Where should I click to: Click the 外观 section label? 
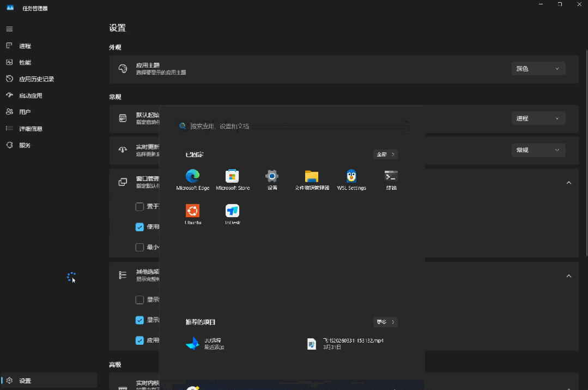pyautogui.click(x=115, y=47)
